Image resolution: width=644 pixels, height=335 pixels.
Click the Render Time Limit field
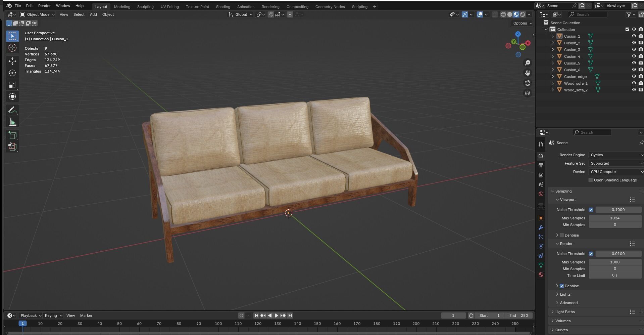click(615, 275)
